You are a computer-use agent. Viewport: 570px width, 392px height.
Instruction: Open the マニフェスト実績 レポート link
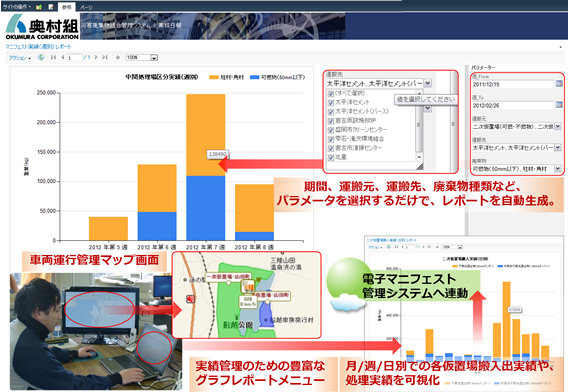(38, 47)
